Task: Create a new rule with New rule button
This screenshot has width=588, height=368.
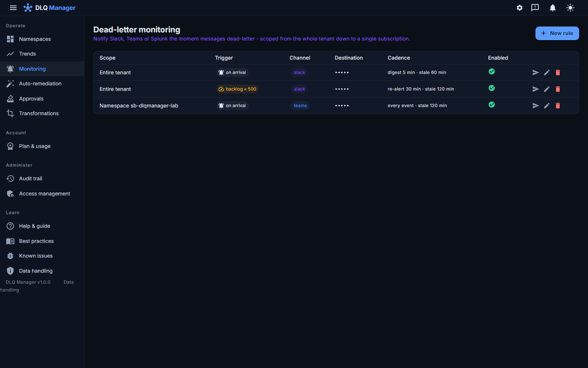Action: [557, 33]
